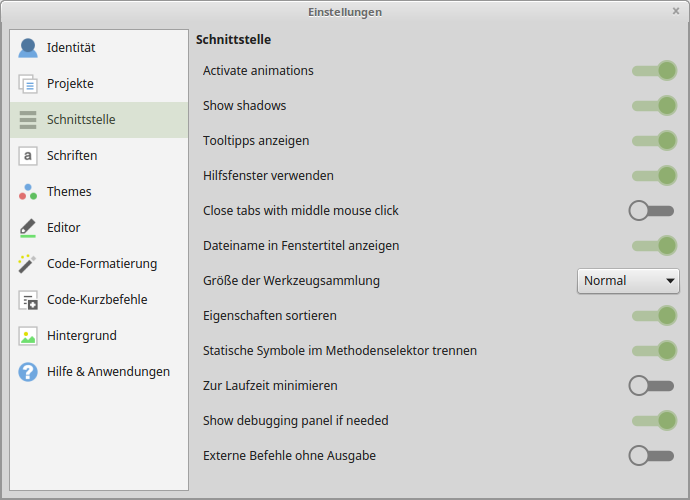Select the Code-Formatierung magic wand icon

coord(28,264)
